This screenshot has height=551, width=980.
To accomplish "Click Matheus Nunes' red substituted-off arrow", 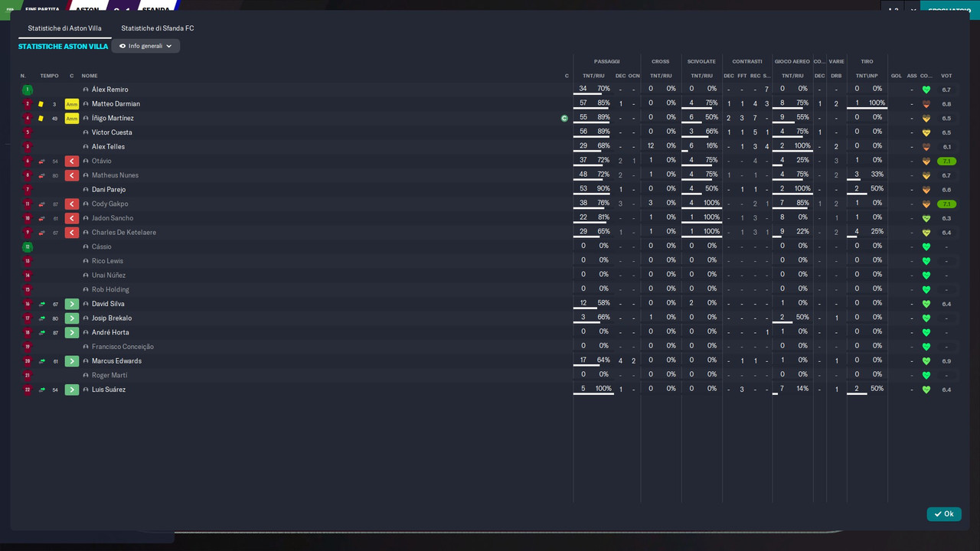I will (x=72, y=175).
